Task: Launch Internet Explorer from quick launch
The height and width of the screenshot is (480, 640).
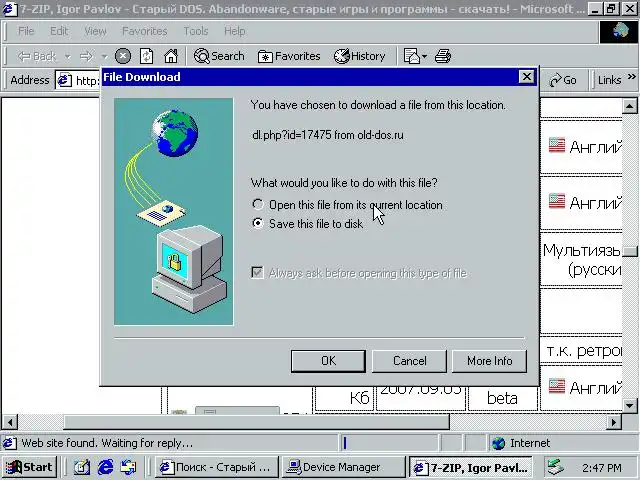Action: [105, 467]
